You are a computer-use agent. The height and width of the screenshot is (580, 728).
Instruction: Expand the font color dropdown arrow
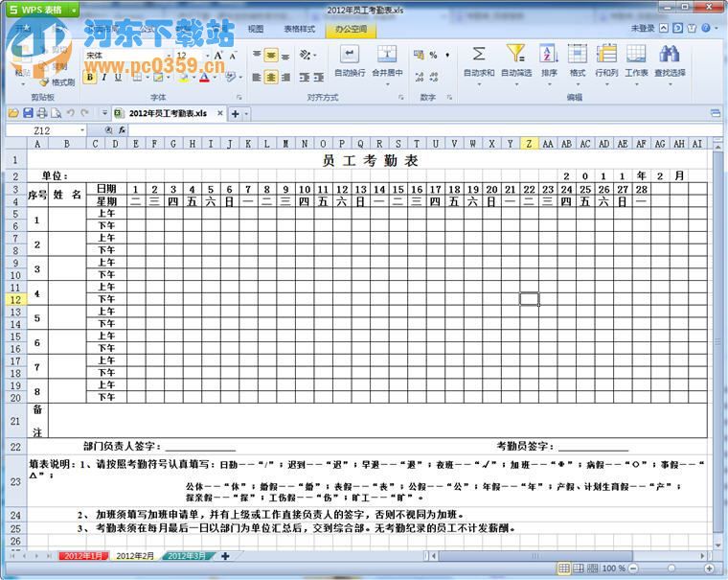[x=215, y=77]
